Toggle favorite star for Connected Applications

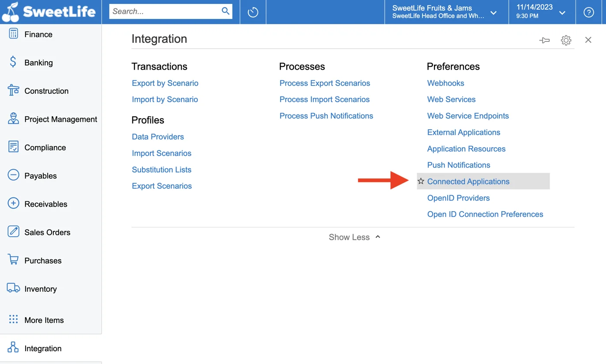tap(421, 181)
